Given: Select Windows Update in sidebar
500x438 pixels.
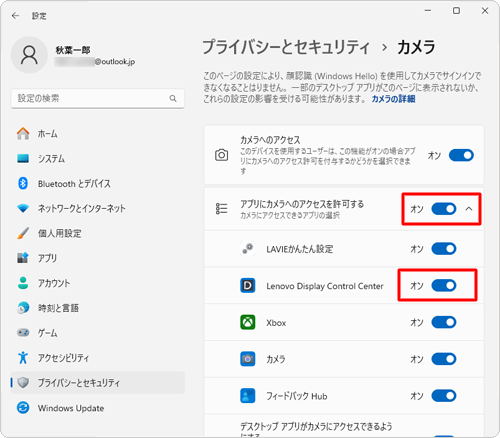Looking at the screenshot, I should point(97,408).
